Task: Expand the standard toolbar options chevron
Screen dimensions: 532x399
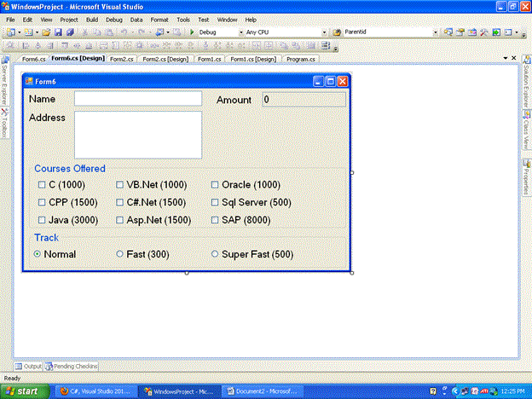Action: pyautogui.click(x=523, y=35)
